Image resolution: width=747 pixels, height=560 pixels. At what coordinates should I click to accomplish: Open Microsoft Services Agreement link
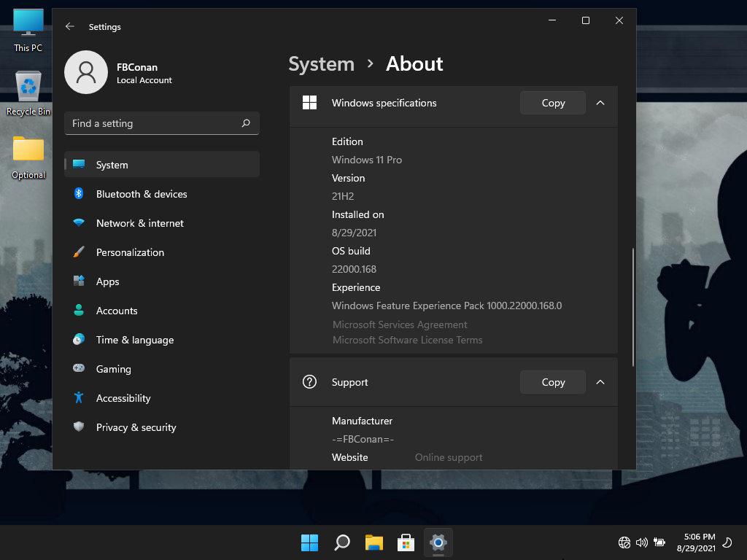coord(400,324)
